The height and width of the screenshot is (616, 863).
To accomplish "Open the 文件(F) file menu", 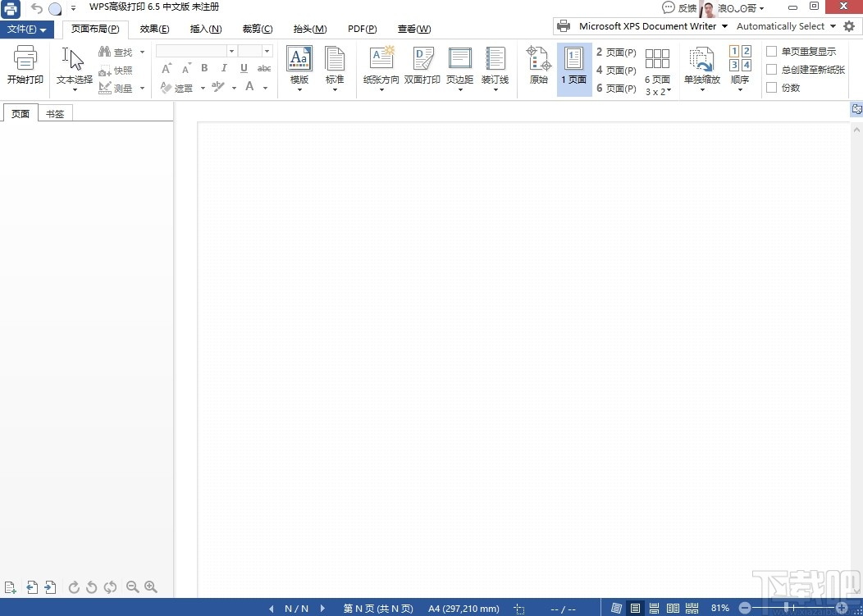I will [x=26, y=30].
